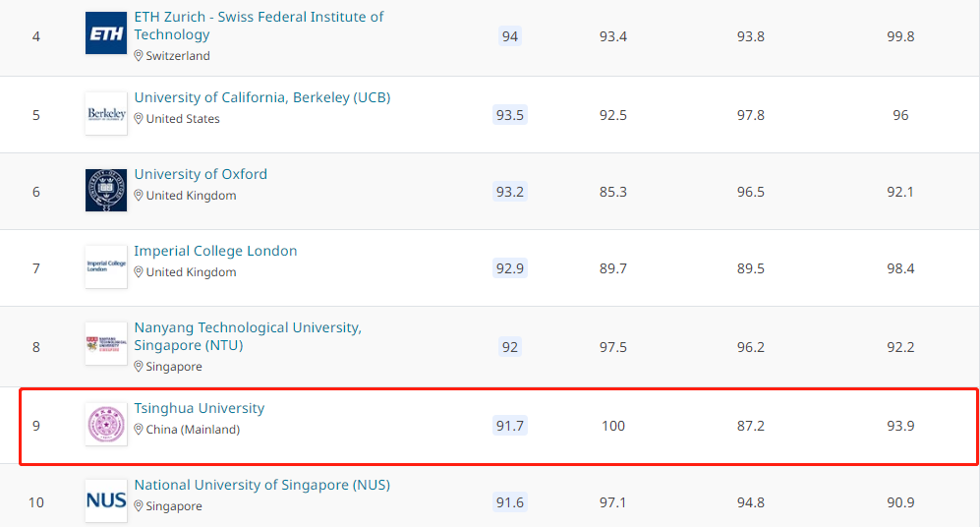Click the United States location text
This screenshot has width=980, height=527.
click(x=183, y=119)
